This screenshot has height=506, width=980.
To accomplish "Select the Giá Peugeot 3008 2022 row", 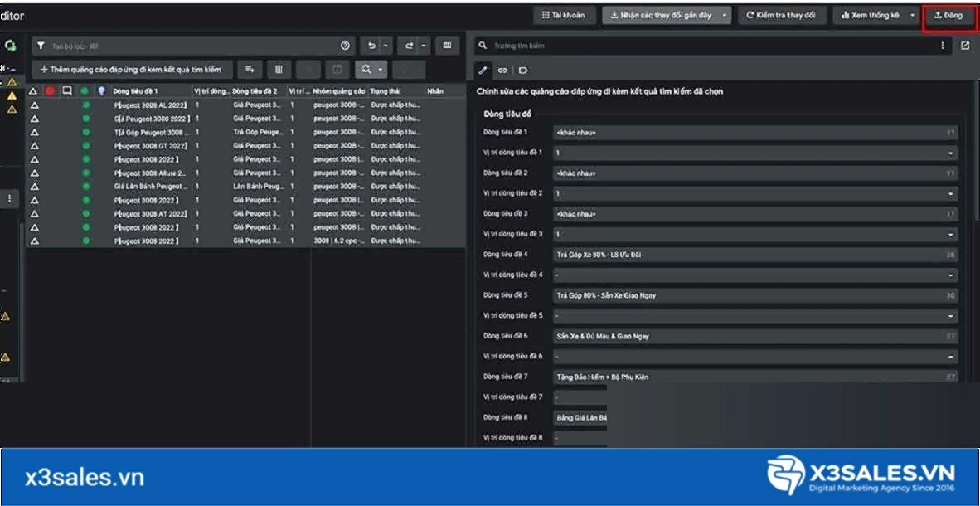I will [245, 119].
